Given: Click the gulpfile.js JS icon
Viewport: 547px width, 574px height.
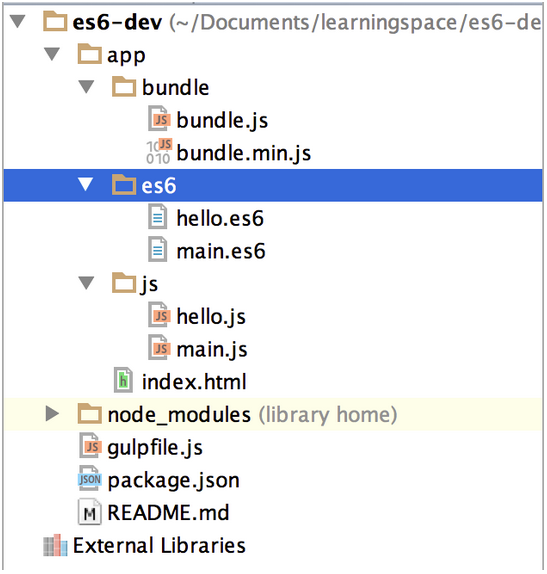Looking at the screenshot, I should tap(90, 446).
